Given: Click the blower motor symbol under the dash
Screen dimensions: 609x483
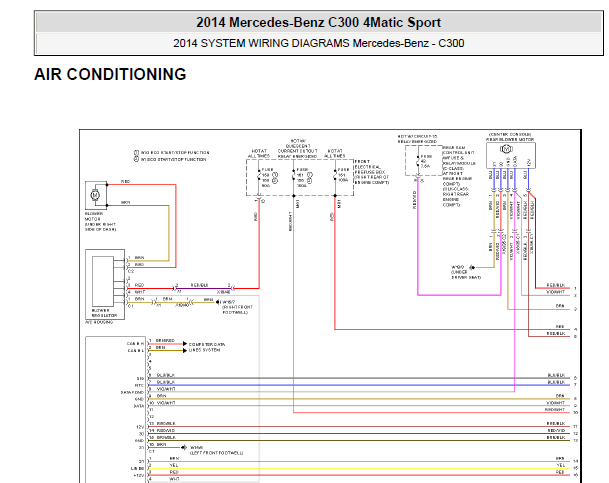Looking at the screenshot, I should coord(95,195).
